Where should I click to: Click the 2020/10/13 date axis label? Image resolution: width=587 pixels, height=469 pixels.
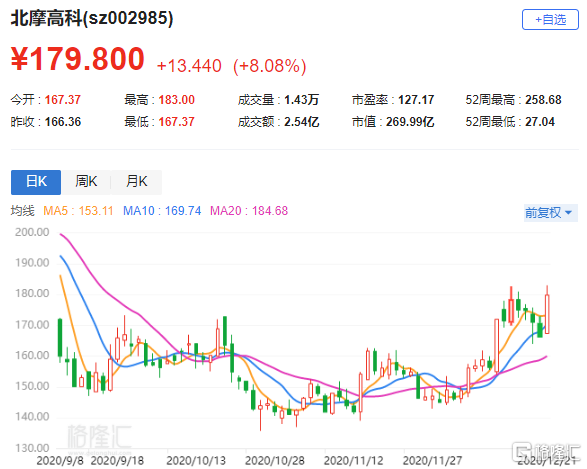(x=196, y=461)
